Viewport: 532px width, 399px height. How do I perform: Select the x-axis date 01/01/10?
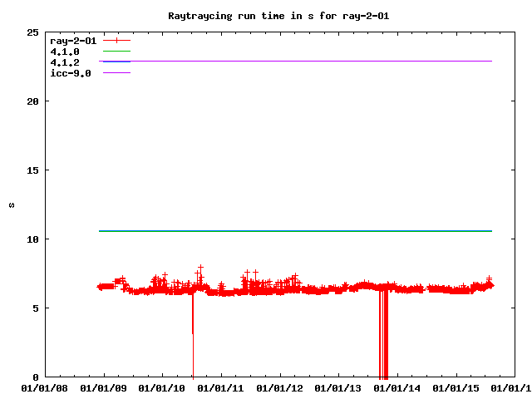click(x=162, y=387)
